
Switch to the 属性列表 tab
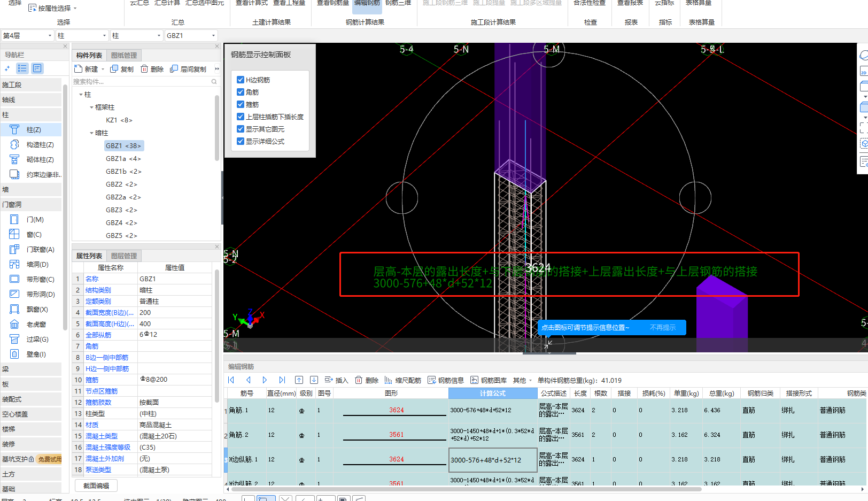click(89, 256)
